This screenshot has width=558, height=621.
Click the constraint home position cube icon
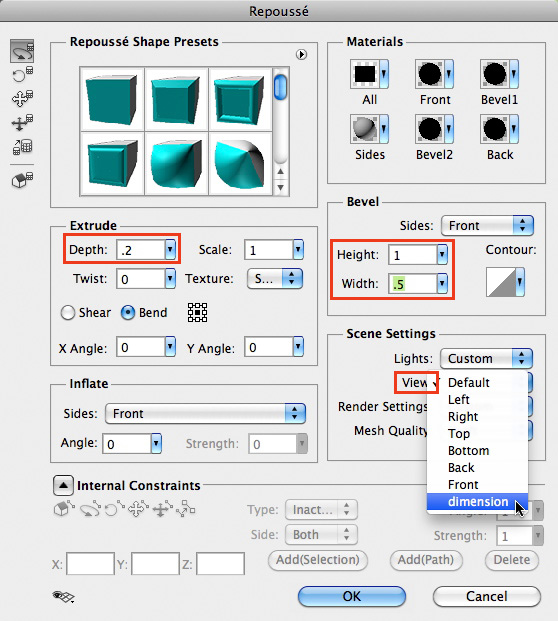[x=64, y=509]
